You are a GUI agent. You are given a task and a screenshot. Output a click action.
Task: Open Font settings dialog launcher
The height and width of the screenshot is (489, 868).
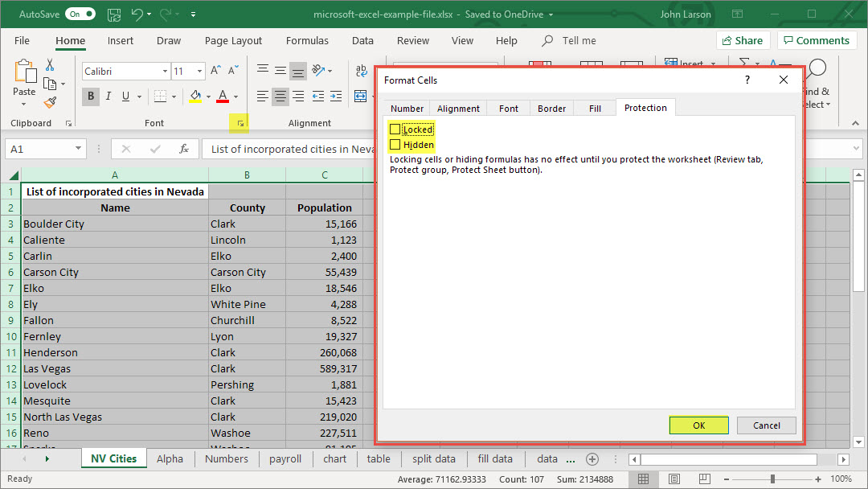click(240, 123)
